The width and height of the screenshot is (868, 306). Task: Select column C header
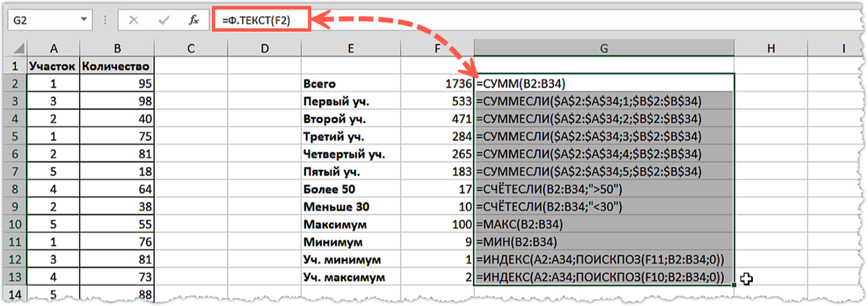tap(191, 48)
